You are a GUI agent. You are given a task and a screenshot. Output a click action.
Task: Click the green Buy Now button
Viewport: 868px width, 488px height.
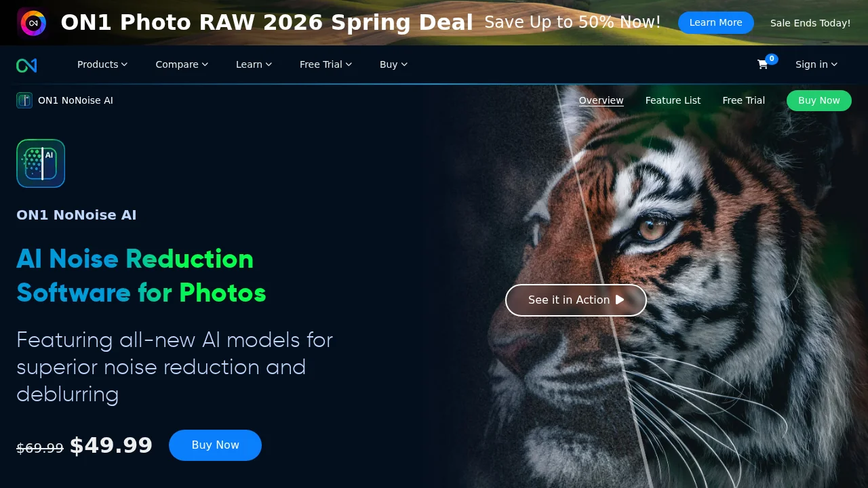(x=819, y=100)
